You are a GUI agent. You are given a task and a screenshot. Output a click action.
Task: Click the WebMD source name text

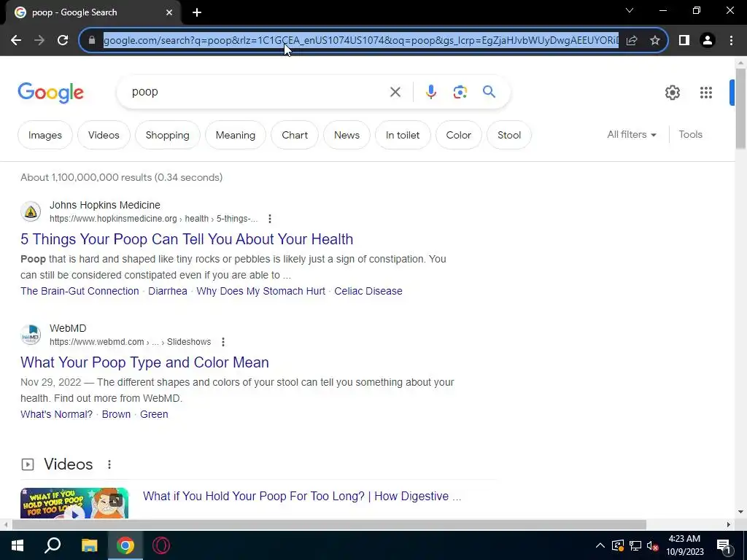68,328
